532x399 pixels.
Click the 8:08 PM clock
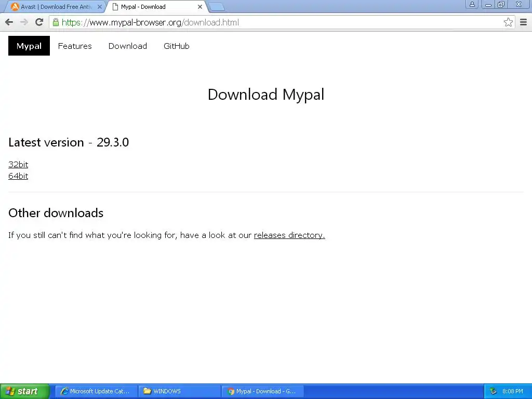[x=513, y=392]
